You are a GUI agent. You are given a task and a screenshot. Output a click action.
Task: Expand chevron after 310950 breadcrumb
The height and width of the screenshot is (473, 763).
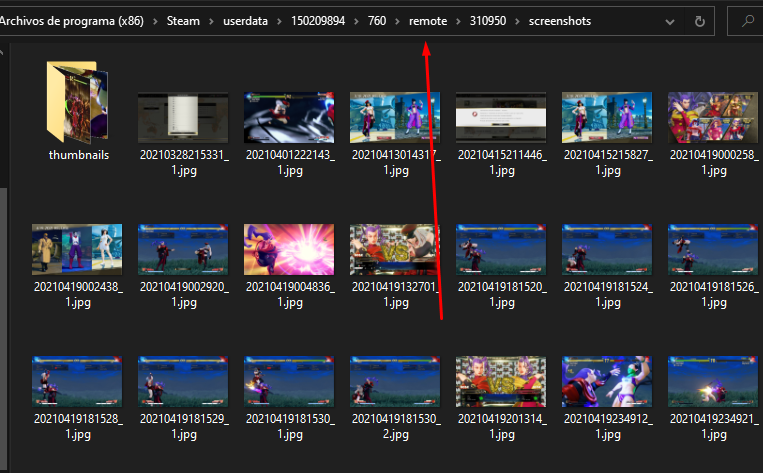tap(517, 21)
